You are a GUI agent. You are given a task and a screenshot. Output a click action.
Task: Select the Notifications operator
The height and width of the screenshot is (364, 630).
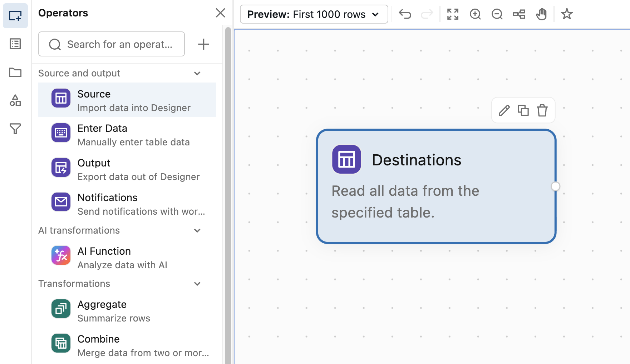[127, 204]
